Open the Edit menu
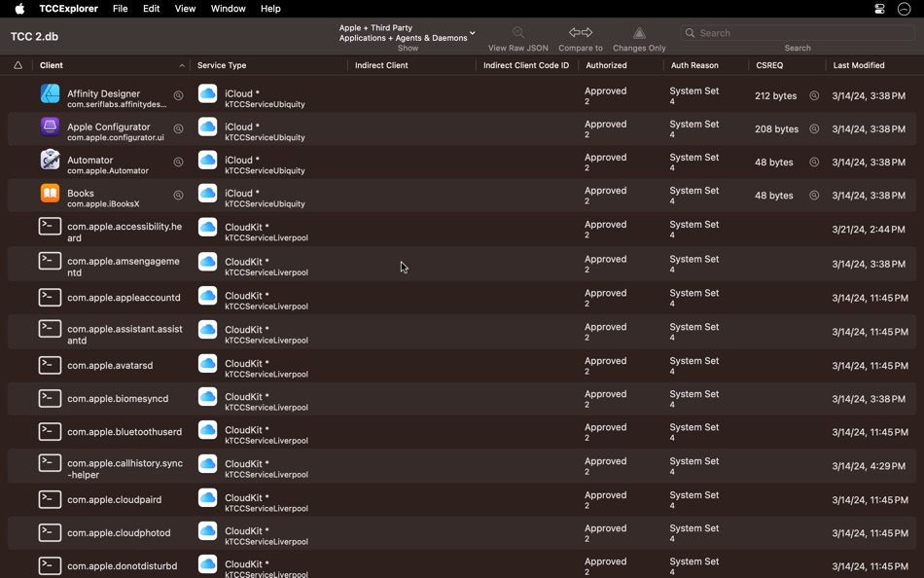Viewport: 924px width, 578px height. [152, 8]
